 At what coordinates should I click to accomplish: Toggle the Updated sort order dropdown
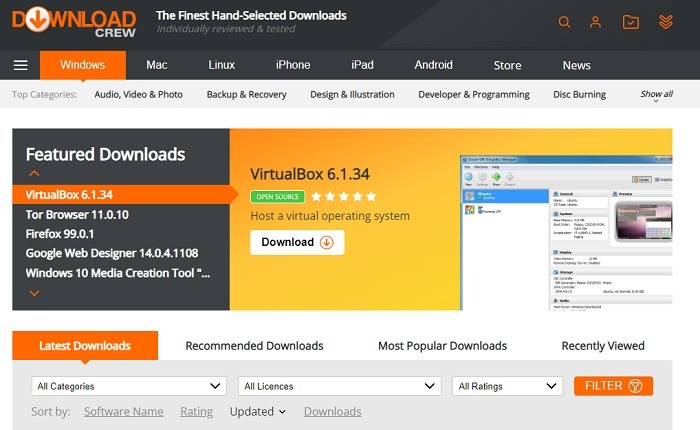click(258, 411)
